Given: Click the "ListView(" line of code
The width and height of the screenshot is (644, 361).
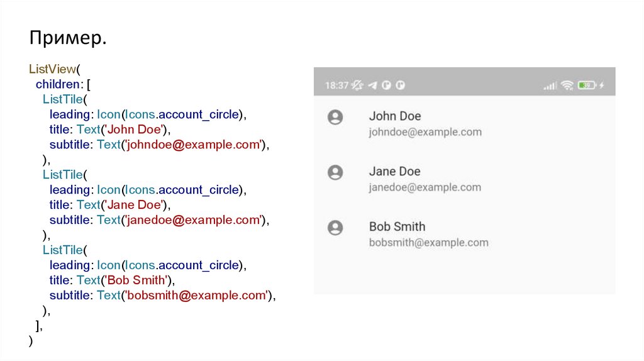Looking at the screenshot, I should point(55,69).
